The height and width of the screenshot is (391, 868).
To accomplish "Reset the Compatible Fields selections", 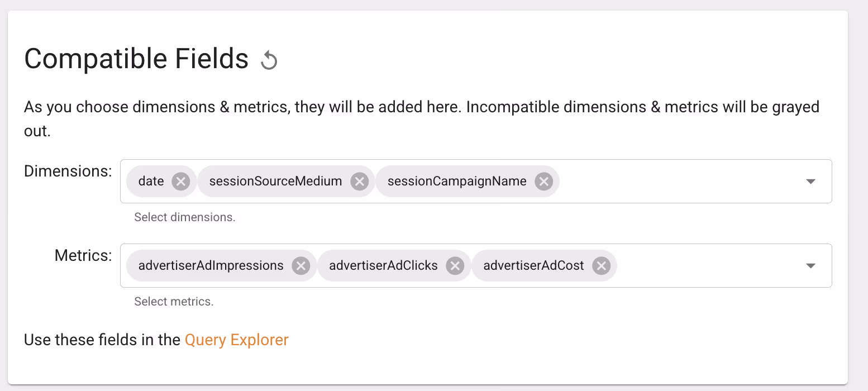I will click(269, 60).
